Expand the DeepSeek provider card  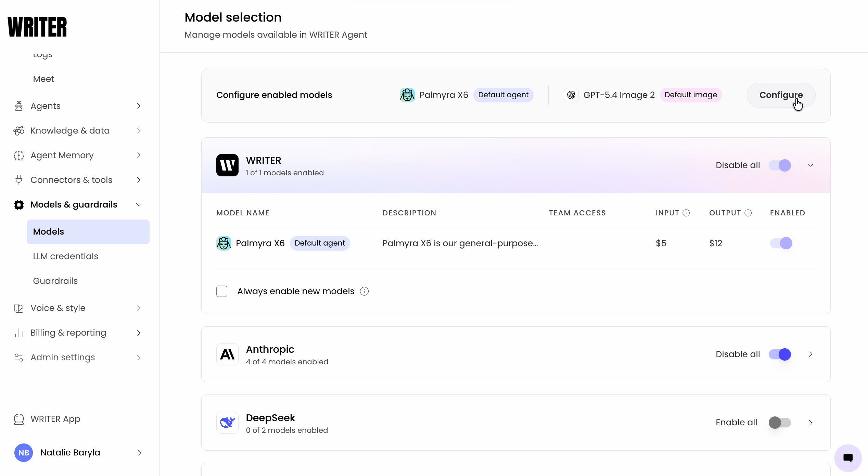click(x=810, y=423)
